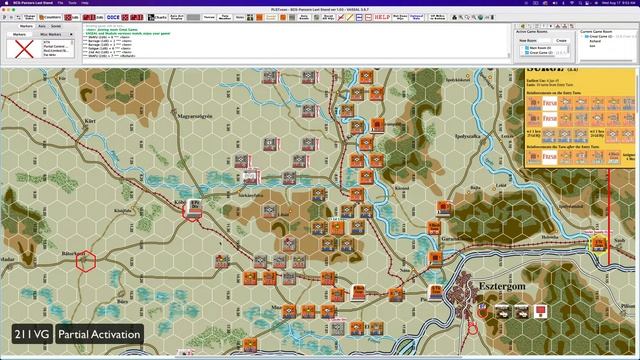
Task: Click the New Room name field
Action: 544,40
